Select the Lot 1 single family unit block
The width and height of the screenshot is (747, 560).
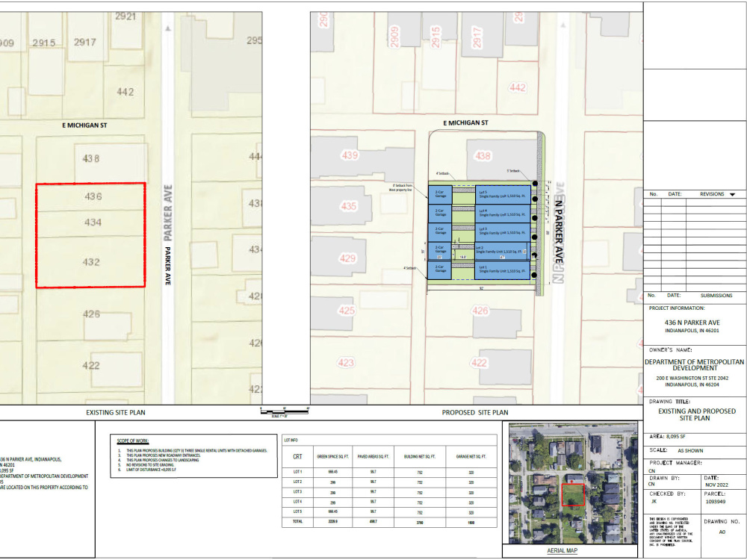coord(503,270)
